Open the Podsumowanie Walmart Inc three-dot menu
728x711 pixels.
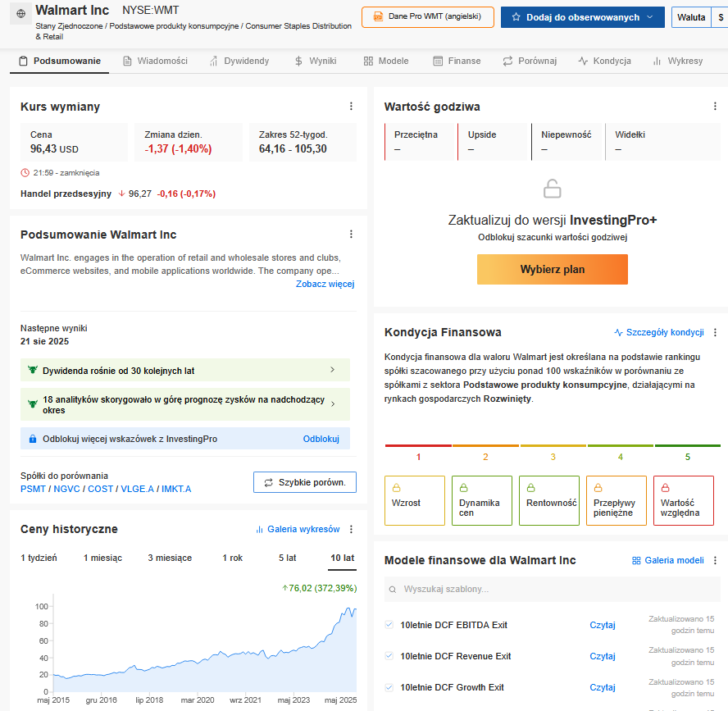(351, 234)
